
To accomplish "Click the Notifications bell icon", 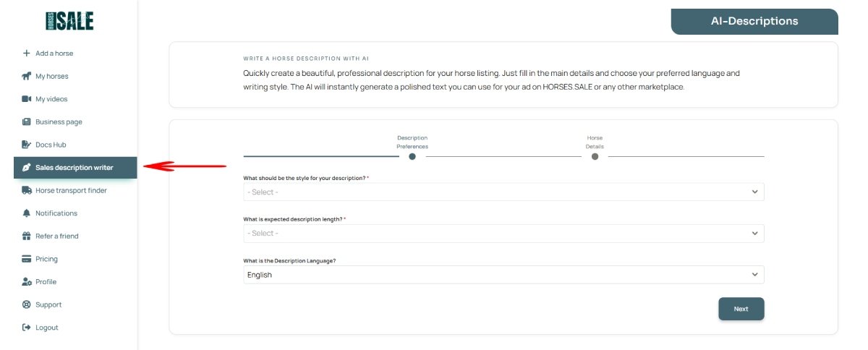I will pos(27,213).
